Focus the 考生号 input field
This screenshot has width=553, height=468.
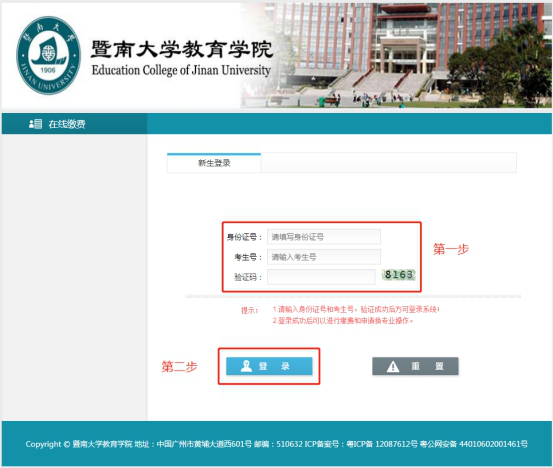324,257
